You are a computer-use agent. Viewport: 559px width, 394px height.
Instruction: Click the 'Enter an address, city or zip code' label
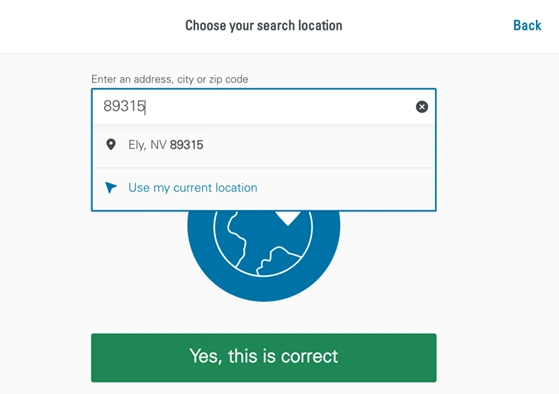[x=170, y=79]
